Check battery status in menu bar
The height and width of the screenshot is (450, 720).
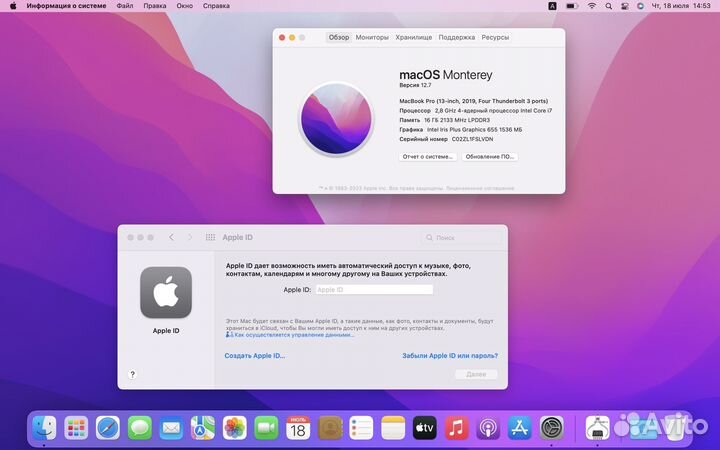click(x=572, y=6)
